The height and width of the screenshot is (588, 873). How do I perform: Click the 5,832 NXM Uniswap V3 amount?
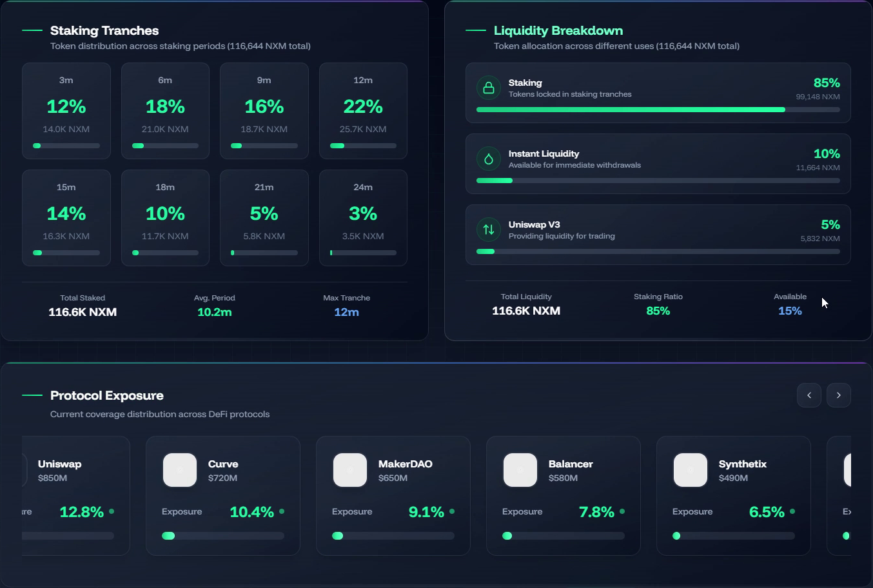coord(820,239)
